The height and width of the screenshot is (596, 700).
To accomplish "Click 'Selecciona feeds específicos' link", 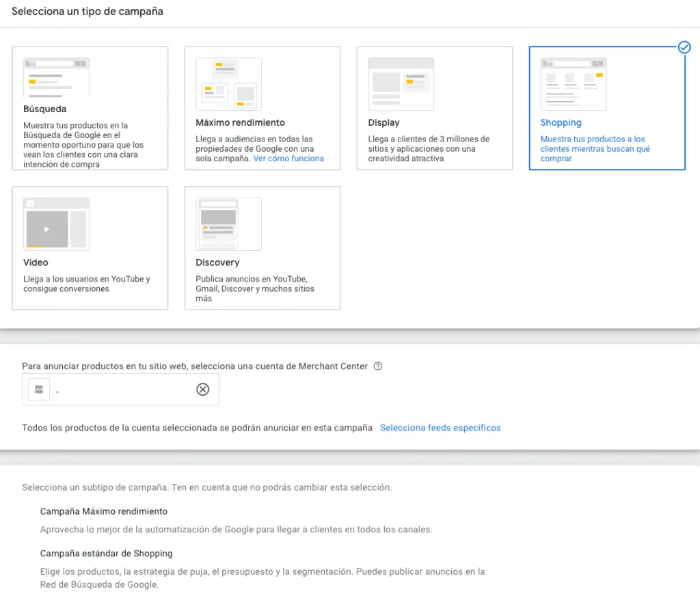I will click(440, 428).
